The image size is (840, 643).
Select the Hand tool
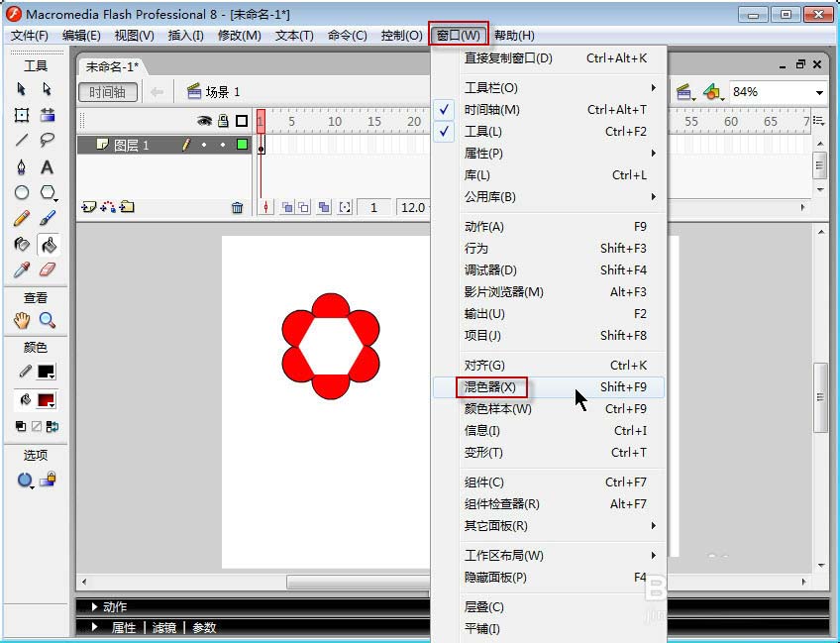[x=22, y=320]
